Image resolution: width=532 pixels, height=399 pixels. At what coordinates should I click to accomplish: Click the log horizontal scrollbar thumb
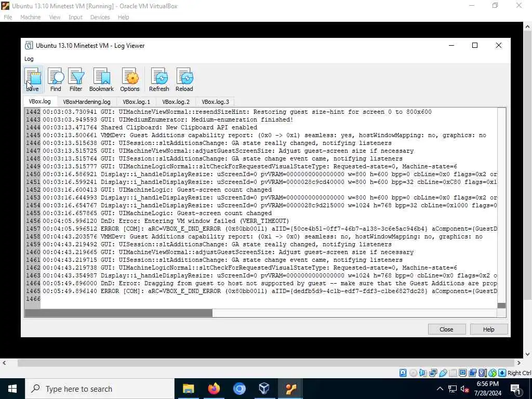pyautogui.click(x=119, y=313)
